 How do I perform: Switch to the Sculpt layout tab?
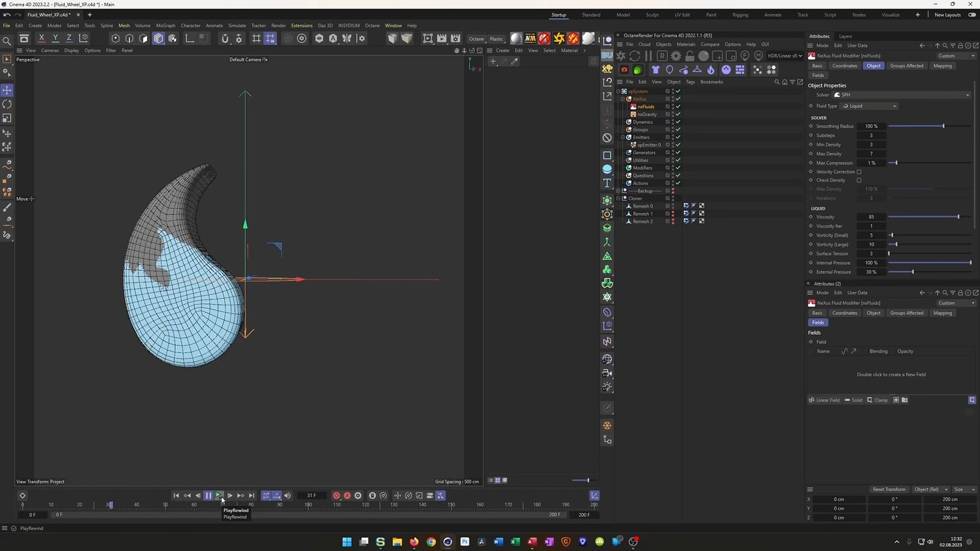pos(652,15)
